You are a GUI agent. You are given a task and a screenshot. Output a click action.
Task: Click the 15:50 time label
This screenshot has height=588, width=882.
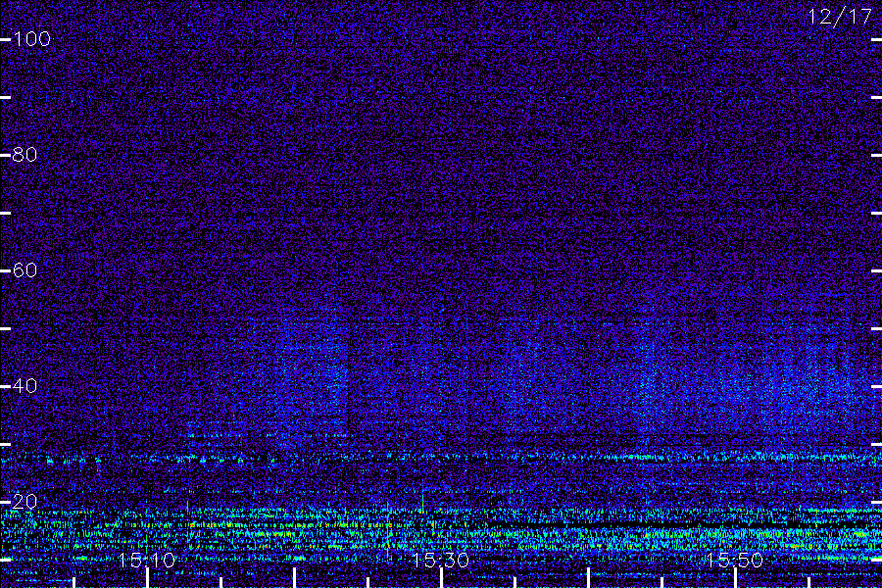click(x=735, y=560)
